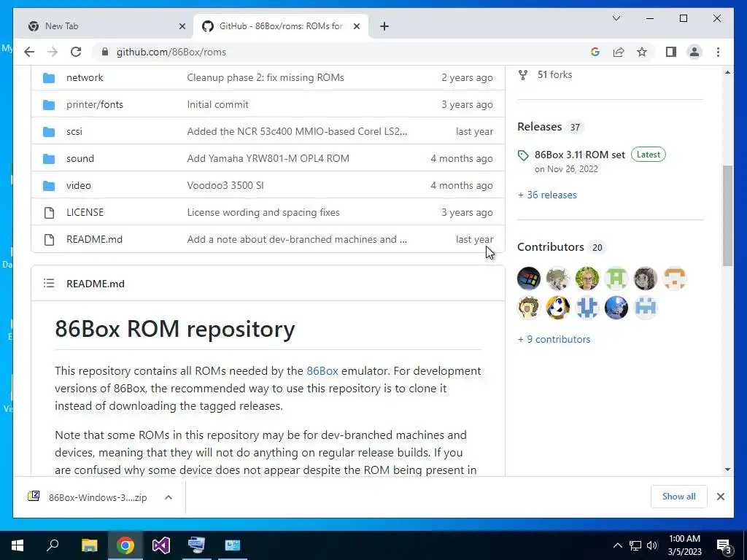This screenshot has width=747, height=560.
Task: Click the padlock site info icon
Action: coord(105,52)
